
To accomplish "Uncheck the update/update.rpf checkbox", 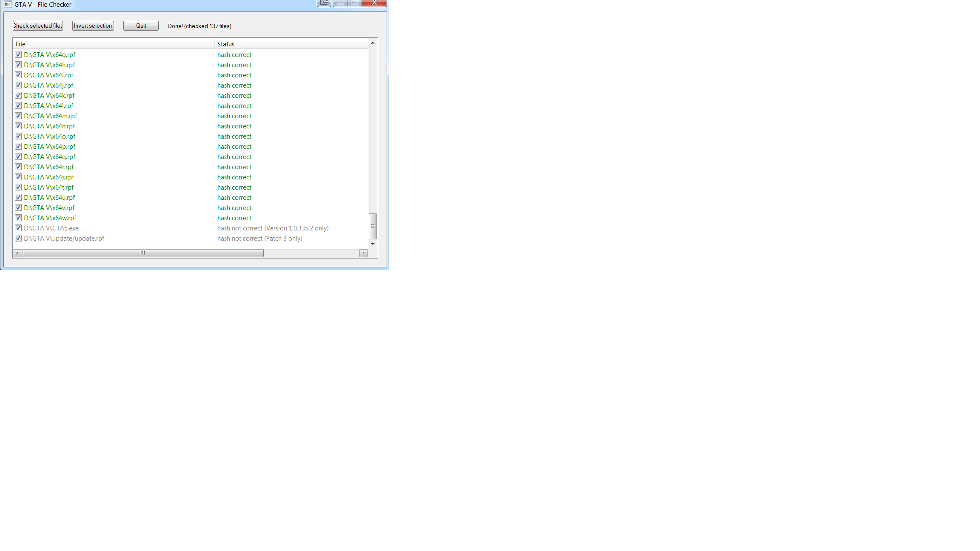I will [x=18, y=239].
